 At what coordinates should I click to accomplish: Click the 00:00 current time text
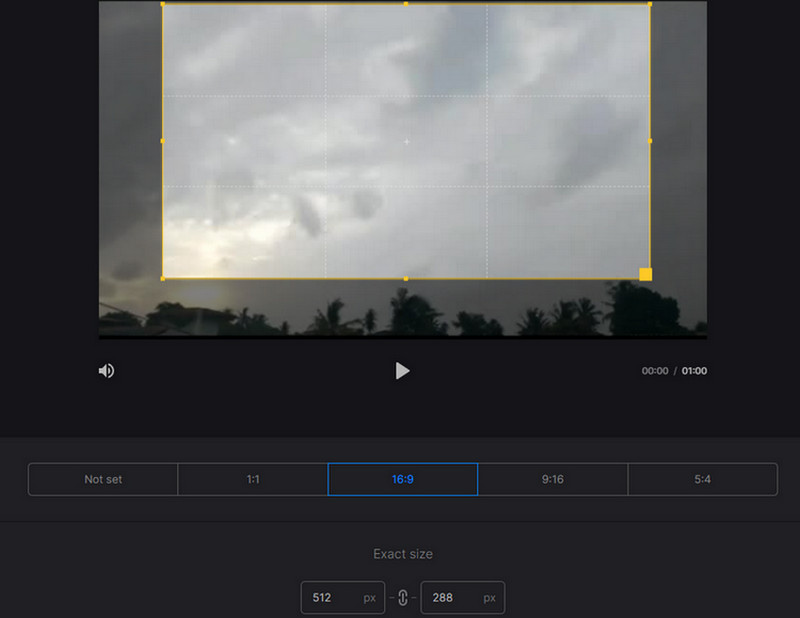(655, 371)
